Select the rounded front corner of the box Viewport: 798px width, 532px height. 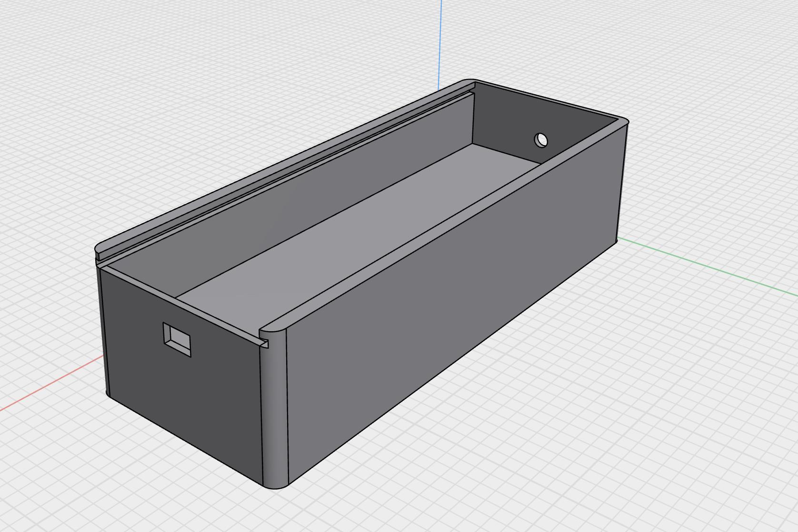tap(275, 409)
